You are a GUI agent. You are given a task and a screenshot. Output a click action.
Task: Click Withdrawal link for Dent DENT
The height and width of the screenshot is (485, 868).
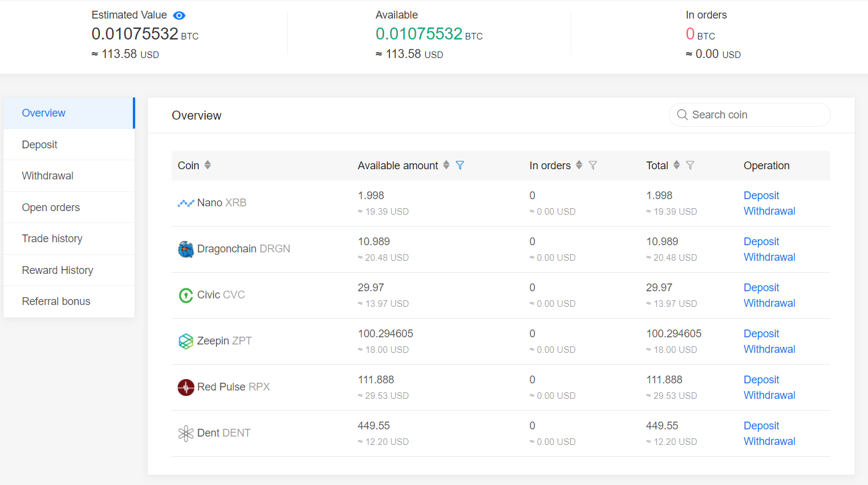point(769,441)
